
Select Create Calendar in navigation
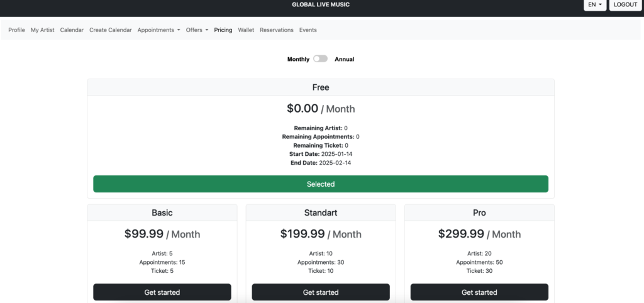111,30
